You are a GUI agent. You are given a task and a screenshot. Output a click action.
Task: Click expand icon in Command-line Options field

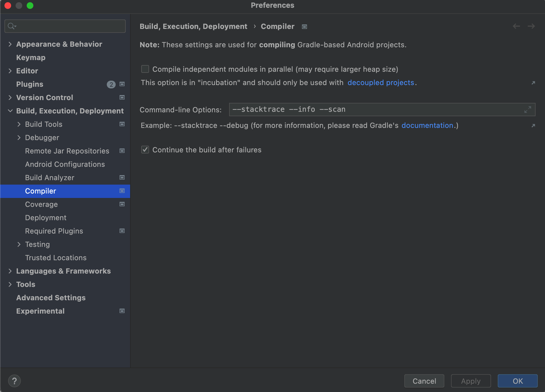click(x=527, y=110)
